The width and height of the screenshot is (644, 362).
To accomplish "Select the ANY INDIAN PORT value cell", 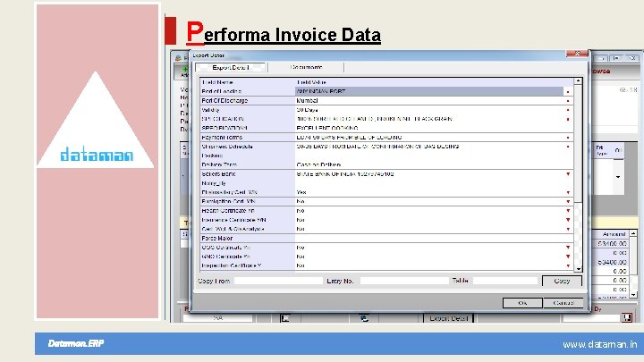I will (x=429, y=91).
